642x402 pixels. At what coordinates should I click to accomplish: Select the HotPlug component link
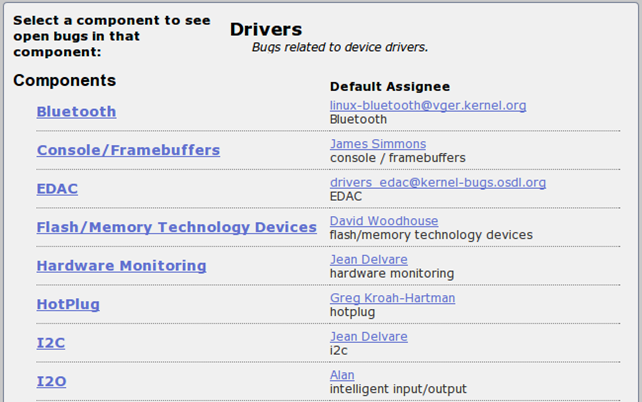pos(68,304)
